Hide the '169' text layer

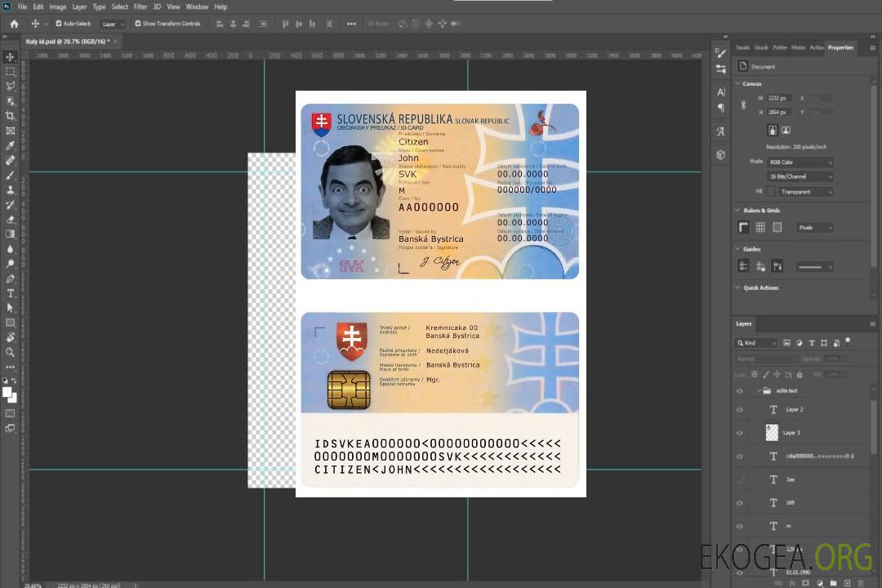pos(740,503)
